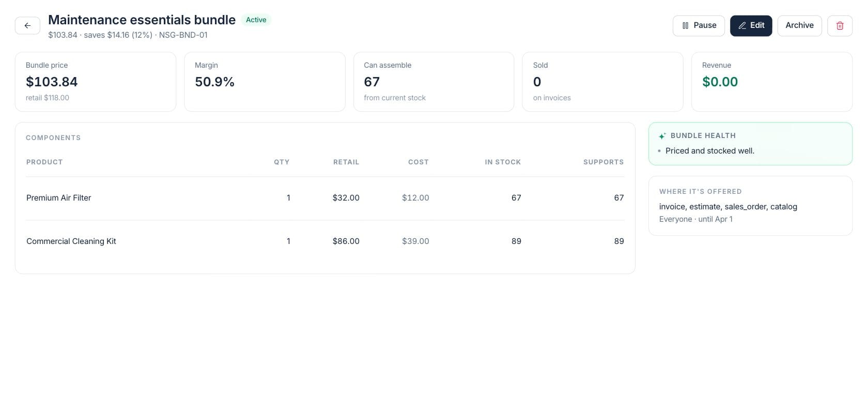868x412 pixels.
Task: Select the bundle SKU line under title
Action: pos(128,35)
